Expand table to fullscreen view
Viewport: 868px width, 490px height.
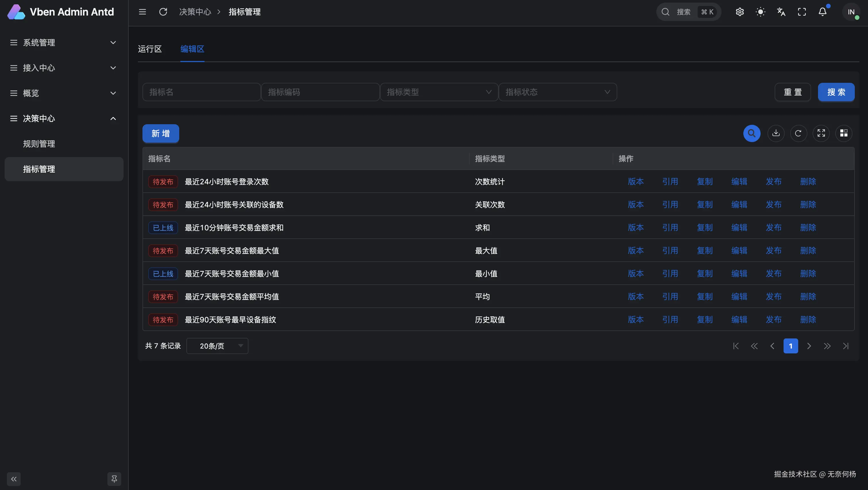[821, 133]
